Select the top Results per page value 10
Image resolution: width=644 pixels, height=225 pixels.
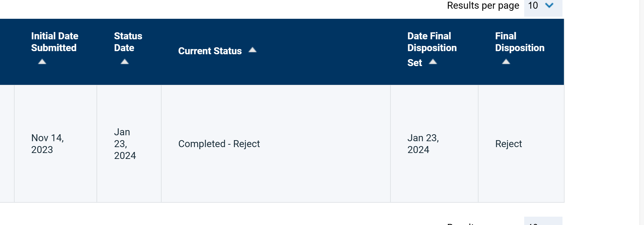coord(533,6)
